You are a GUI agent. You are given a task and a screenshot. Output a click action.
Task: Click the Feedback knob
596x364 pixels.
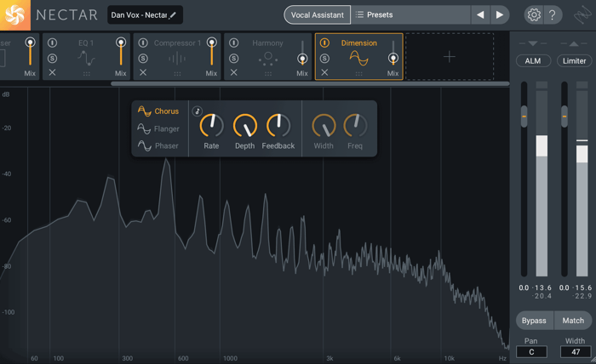point(278,126)
